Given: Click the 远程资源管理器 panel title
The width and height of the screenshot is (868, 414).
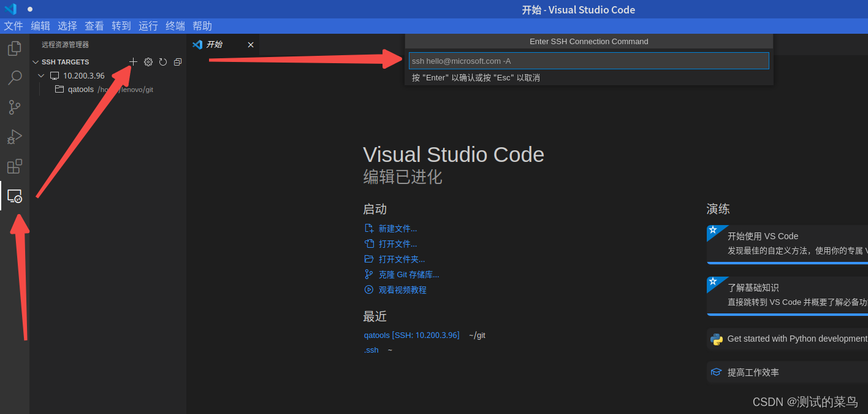Looking at the screenshot, I should point(65,45).
